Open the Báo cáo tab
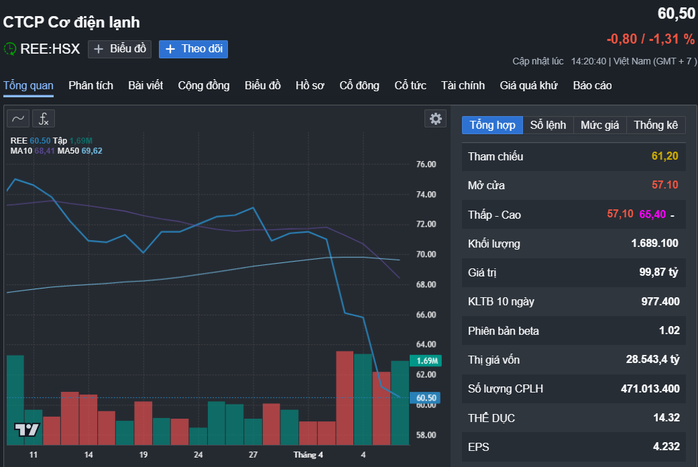Screen dimensions: 698x467 tap(592, 85)
